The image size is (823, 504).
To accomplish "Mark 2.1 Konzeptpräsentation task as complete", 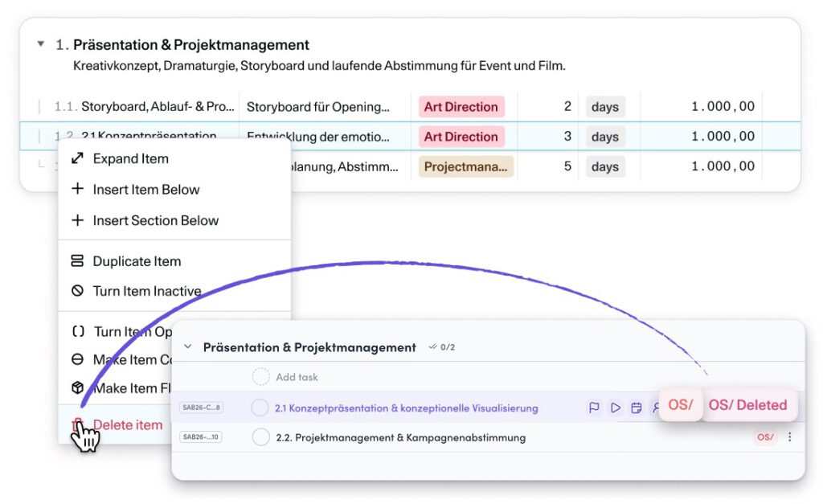I will click(260, 408).
